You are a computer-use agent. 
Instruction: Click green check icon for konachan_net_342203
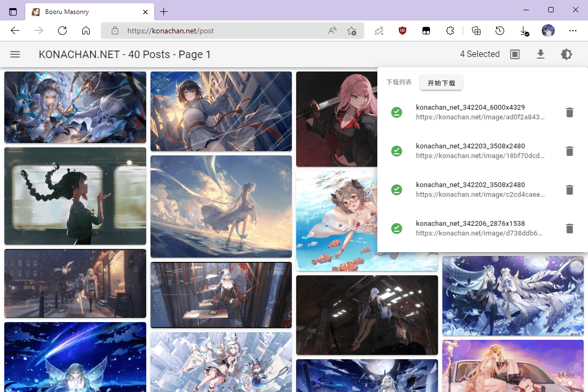pyautogui.click(x=396, y=151)
